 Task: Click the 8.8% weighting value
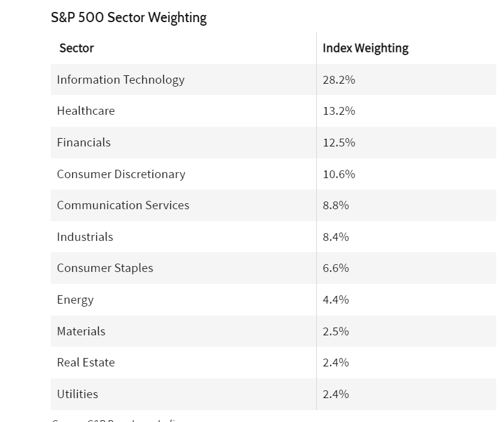(335, 206)
